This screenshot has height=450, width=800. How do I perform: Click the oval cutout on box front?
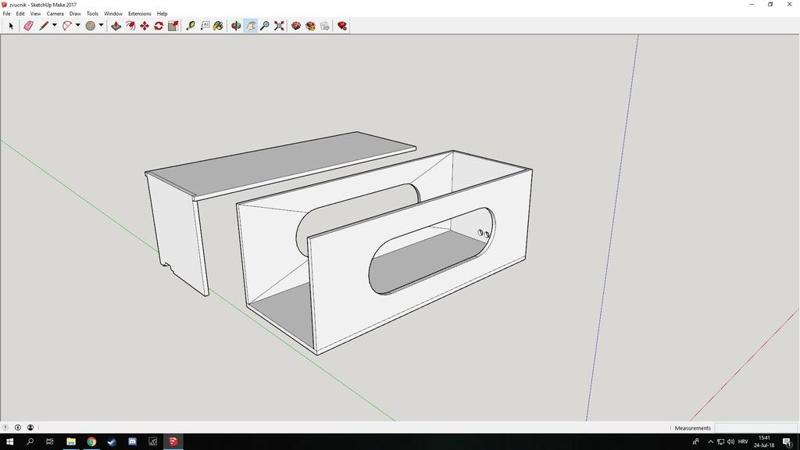click(431, 251)
